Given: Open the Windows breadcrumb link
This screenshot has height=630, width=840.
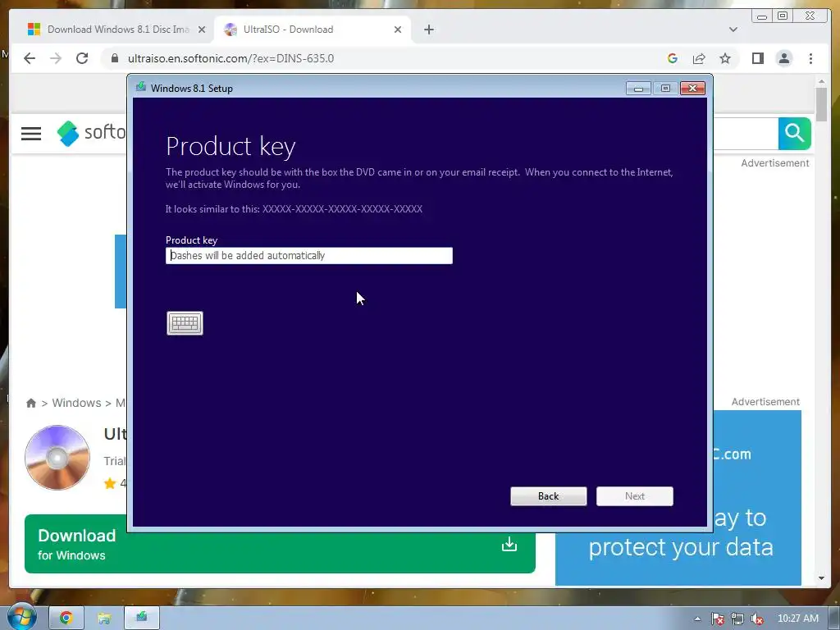Looking at the screenshot, I should click(76, 403).
